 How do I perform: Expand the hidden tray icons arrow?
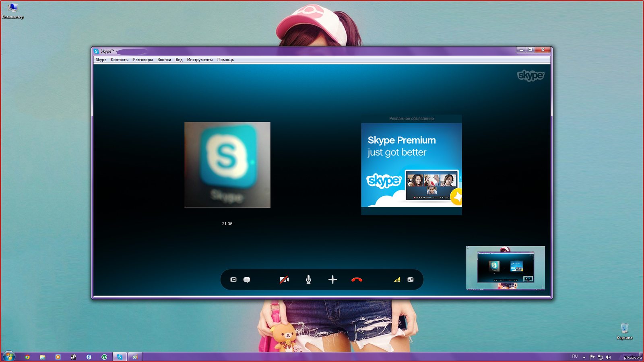(584, 357)
